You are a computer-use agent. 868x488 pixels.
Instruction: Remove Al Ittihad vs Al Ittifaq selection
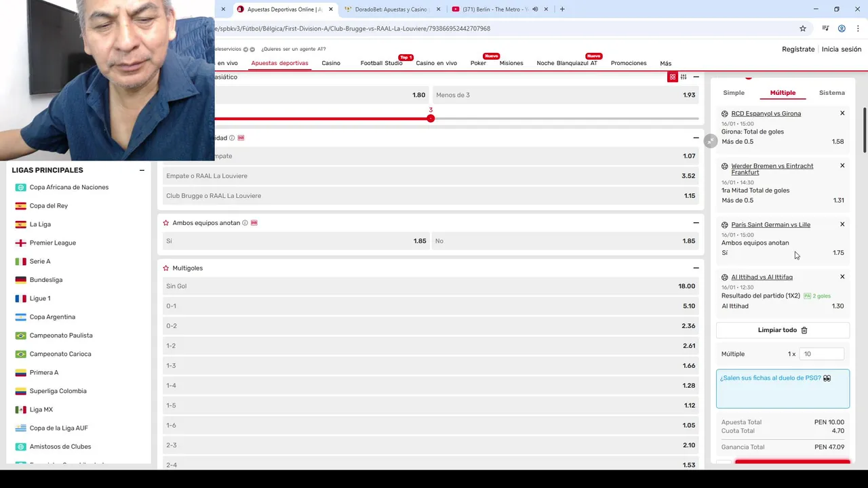[842, 277]
